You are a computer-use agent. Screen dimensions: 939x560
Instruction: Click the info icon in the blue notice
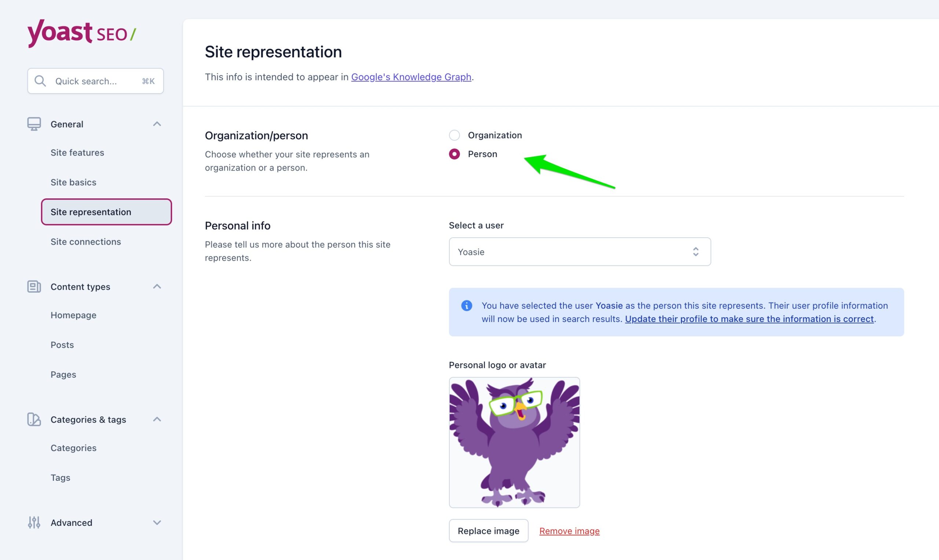(467, 305)
